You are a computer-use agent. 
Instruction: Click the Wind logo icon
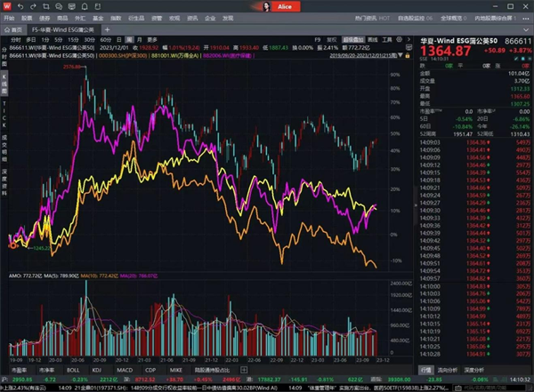[7, 6]
